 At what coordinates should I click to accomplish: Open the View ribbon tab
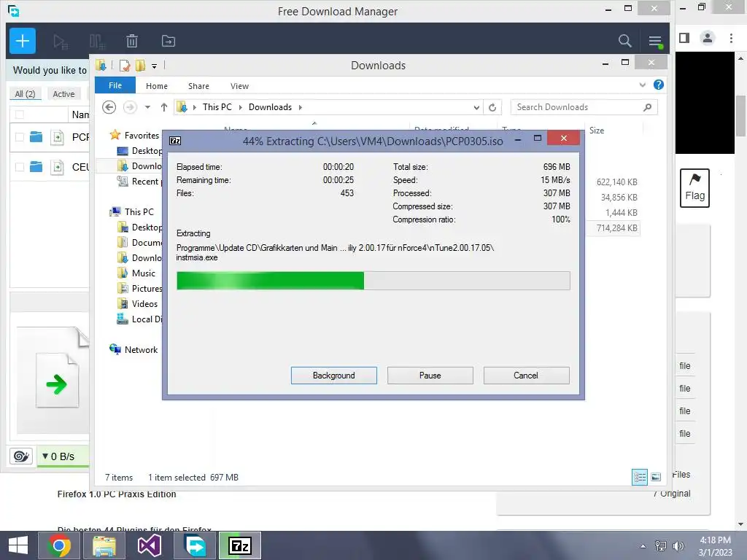tap(239, 86)
